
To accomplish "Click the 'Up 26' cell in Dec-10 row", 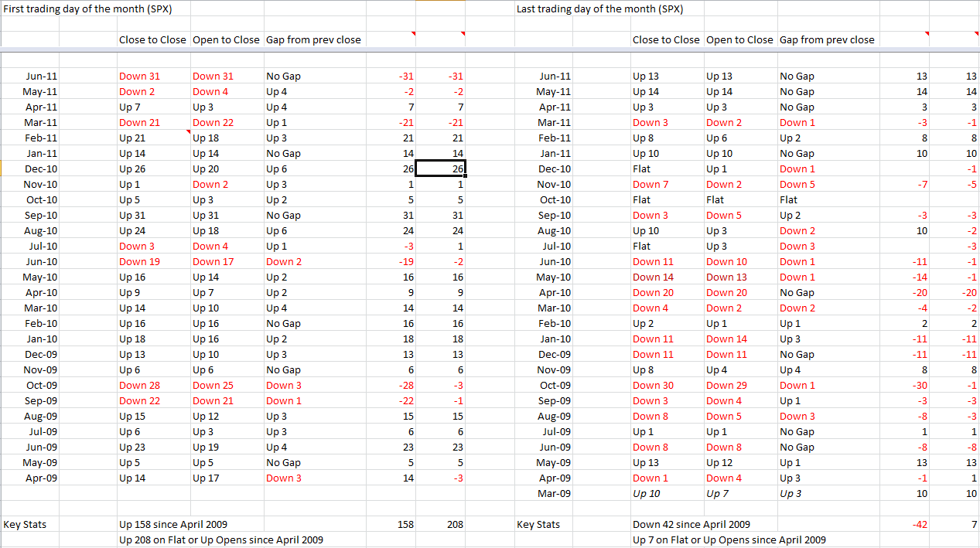I will coord(132,169).
